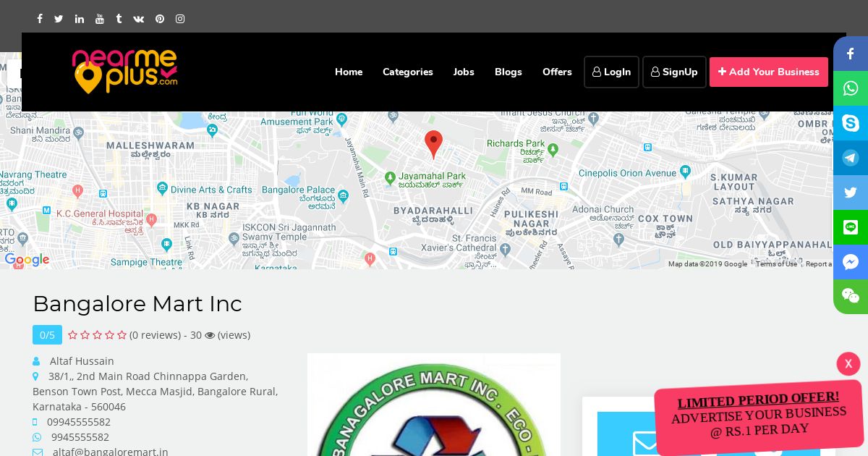Click the (0 reviews) text

click(155, 335)
